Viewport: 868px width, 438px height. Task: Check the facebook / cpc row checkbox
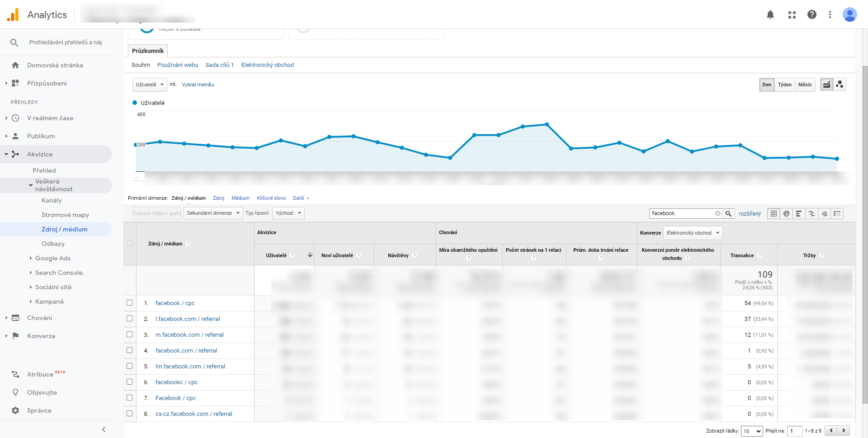click(x=129, y=303)
